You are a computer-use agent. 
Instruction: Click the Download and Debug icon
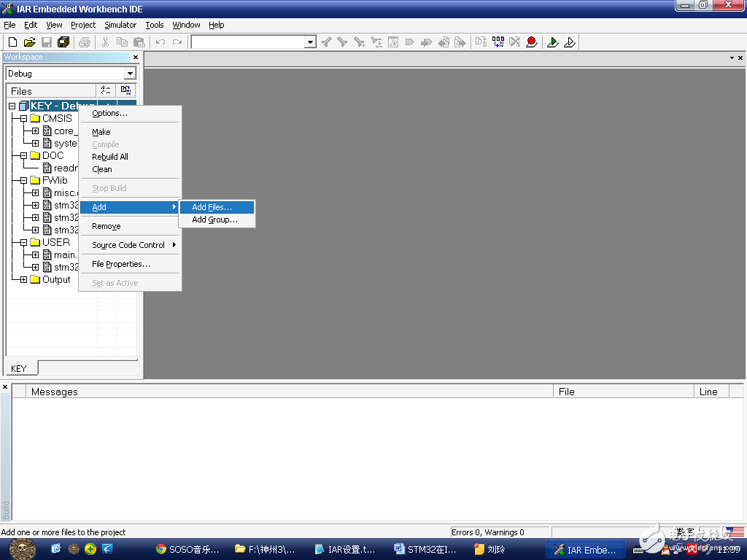553,42
